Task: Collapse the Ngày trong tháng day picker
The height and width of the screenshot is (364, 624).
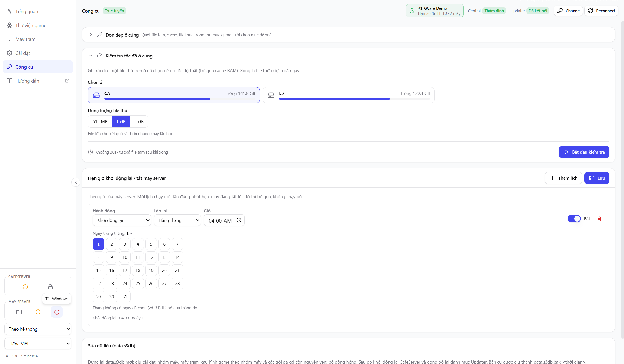Action: (x=112, y=233)
